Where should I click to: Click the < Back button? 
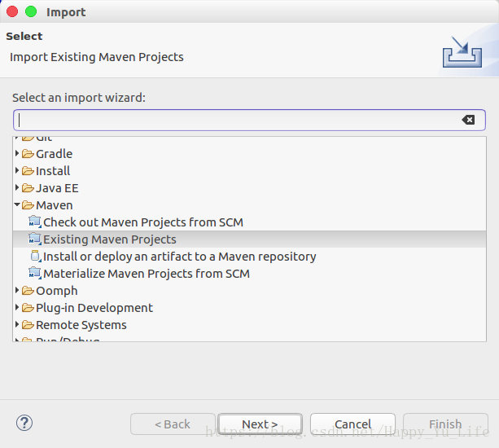pos(173,424)
